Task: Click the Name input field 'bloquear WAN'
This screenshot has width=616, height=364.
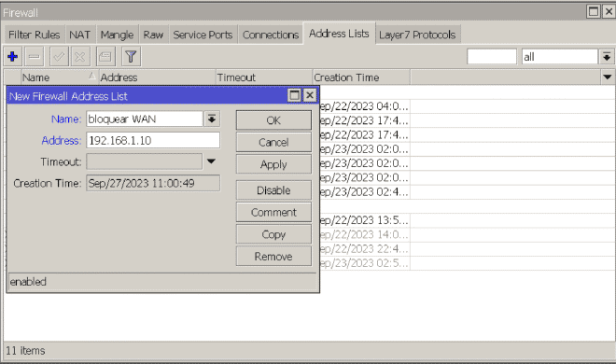Action: [144, 119]
